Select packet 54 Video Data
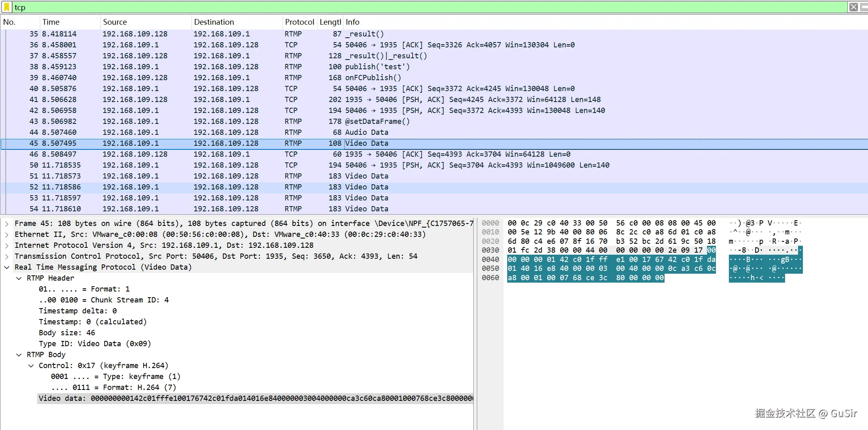 [434, 209]
